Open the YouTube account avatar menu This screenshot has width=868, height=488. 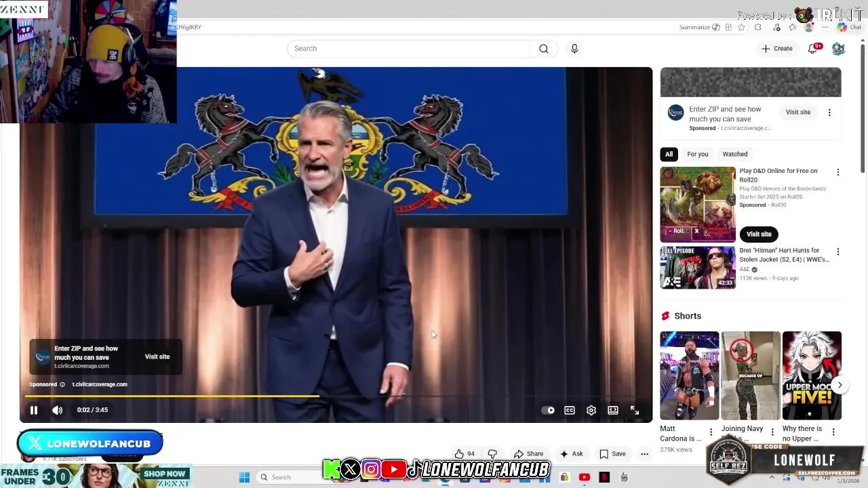[838, 49]
